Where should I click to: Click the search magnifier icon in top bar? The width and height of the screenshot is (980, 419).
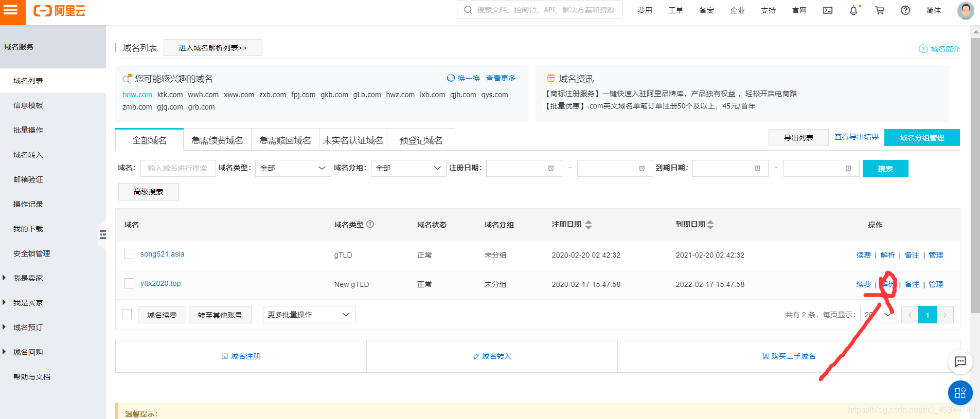click(468, 10)
